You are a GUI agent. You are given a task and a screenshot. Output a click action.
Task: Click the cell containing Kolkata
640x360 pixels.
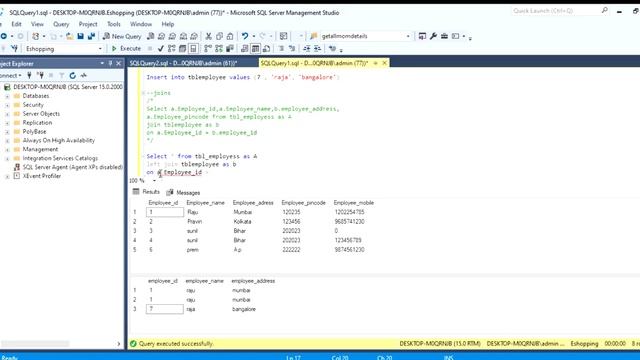[242, 222]
